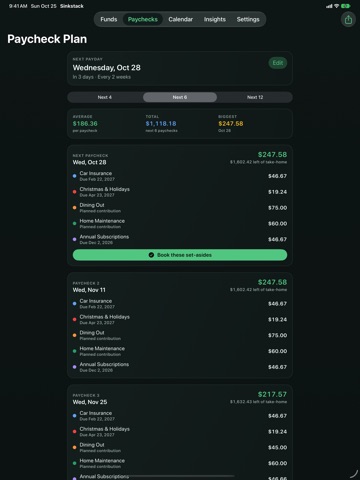Go to the Settings tab
360x480 pixels.
(248, 19)
